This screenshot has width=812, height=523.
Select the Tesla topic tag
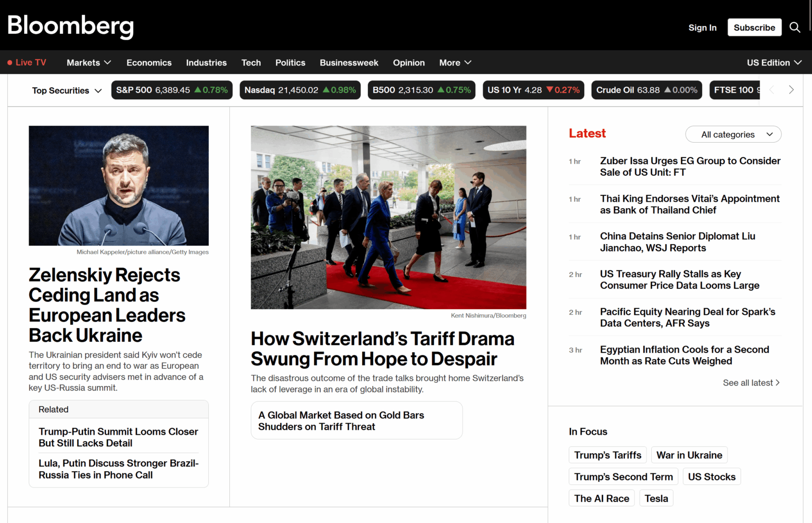657,499
